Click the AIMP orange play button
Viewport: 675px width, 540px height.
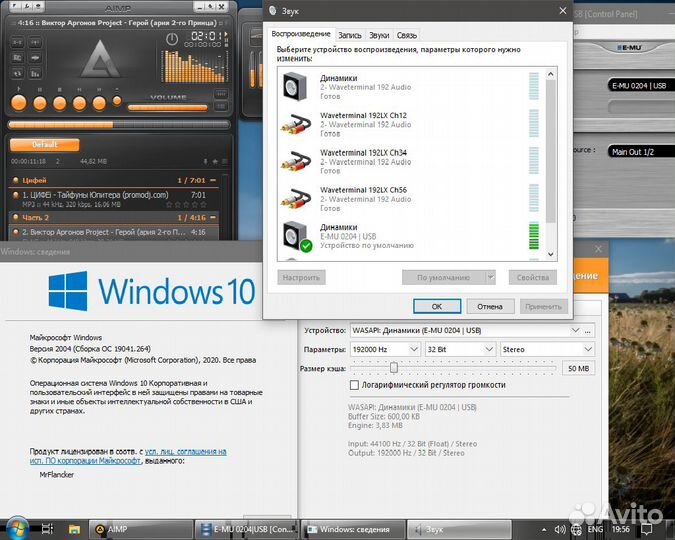(19, 103)
